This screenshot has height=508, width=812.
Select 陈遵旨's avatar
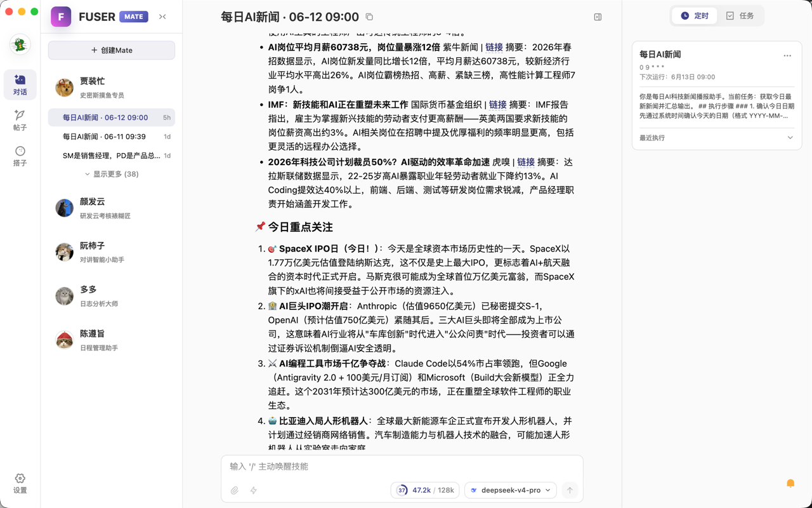pos(64,340)
